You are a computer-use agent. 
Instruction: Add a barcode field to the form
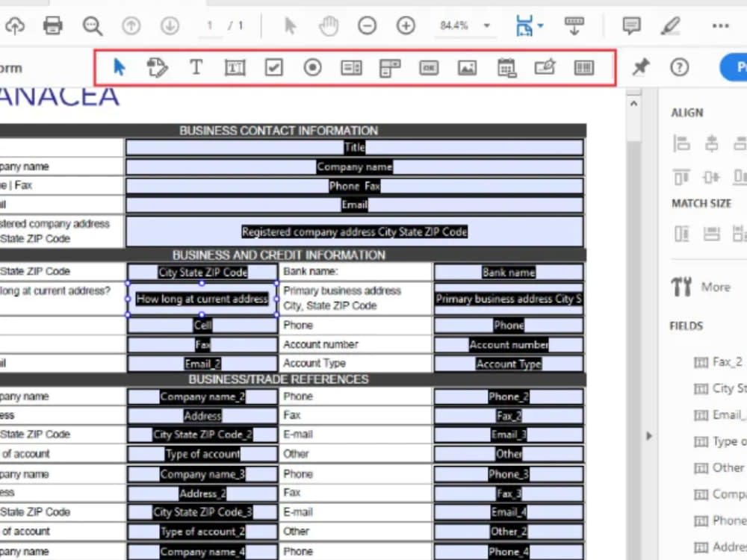pyautogui.click(x=584, y=68)
